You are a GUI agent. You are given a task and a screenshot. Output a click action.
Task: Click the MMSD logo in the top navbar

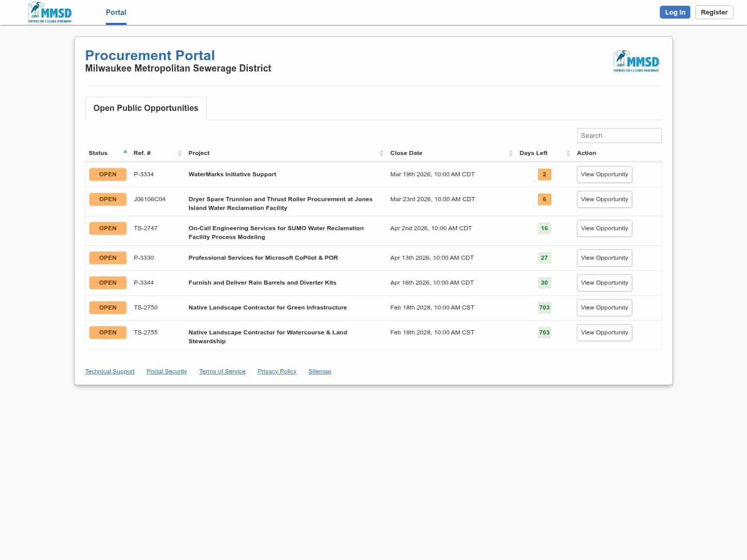pos(50,12)
